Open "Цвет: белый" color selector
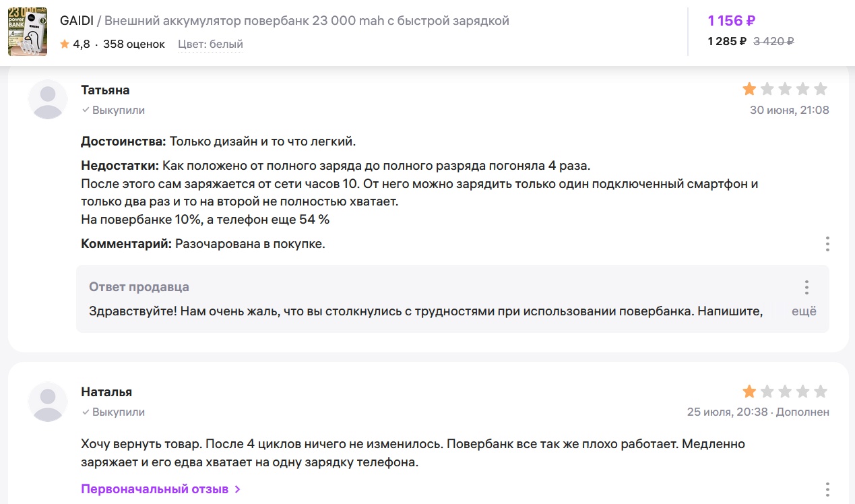 point(210,44)
